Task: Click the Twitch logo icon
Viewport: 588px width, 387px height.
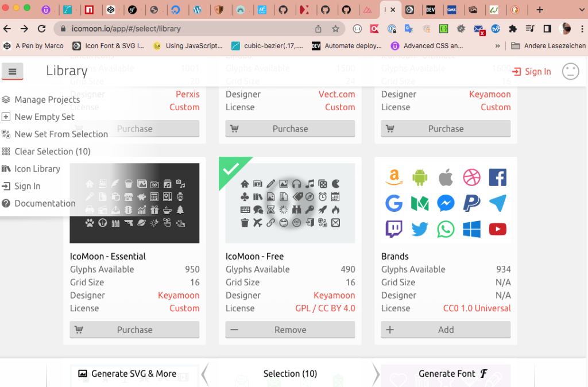Action: [x=394, y=229]
